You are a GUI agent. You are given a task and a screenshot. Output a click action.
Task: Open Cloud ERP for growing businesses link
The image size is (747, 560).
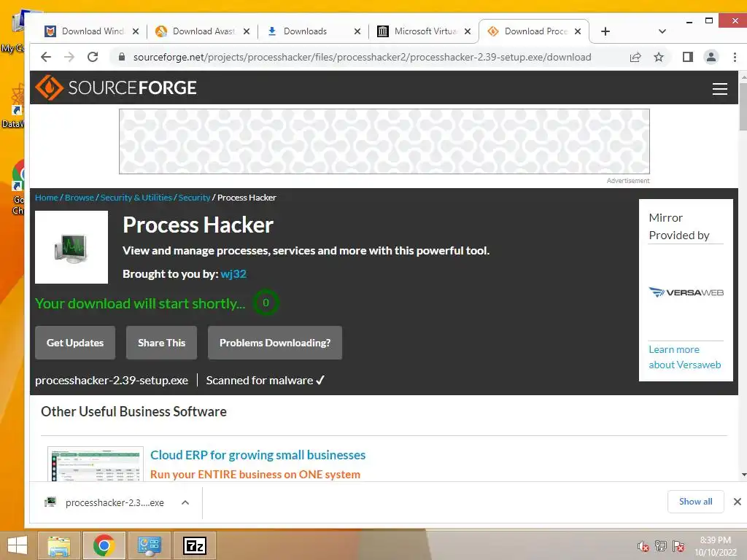[x=258, y=455]
